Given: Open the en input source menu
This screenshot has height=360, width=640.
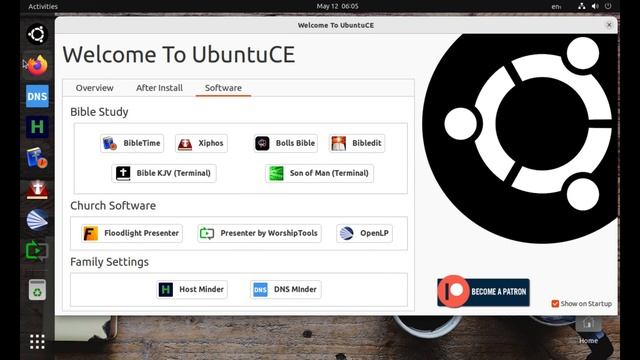Looking at the screenshot, I should [x=556, y=7].
